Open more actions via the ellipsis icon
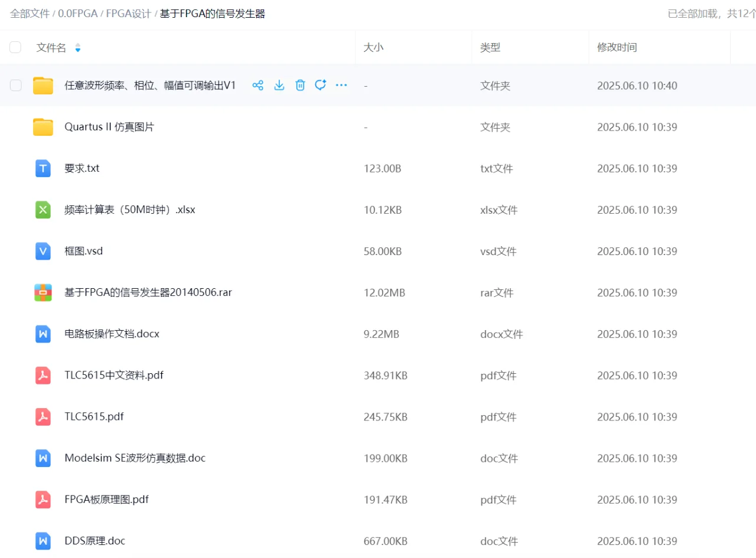756x558 pixels. point(341,85)
